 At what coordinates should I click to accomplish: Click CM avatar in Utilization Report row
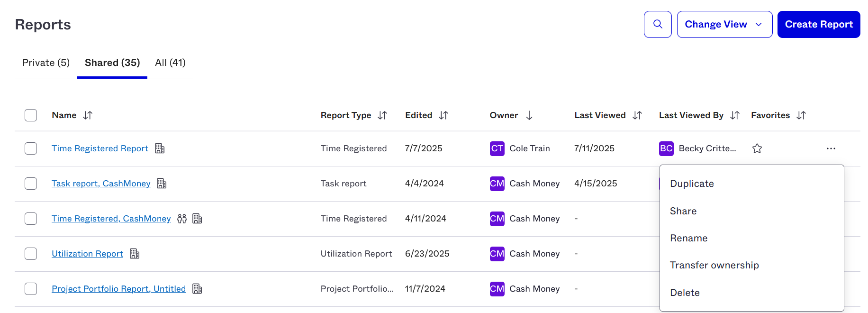[x=497, y=254]
